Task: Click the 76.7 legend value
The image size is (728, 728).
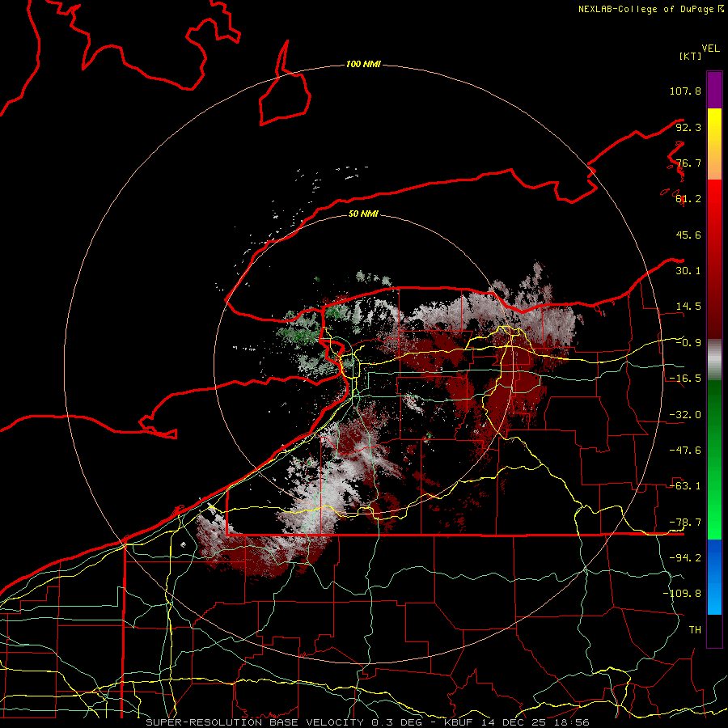Action: pyautogui.click(x=688, y=163)
